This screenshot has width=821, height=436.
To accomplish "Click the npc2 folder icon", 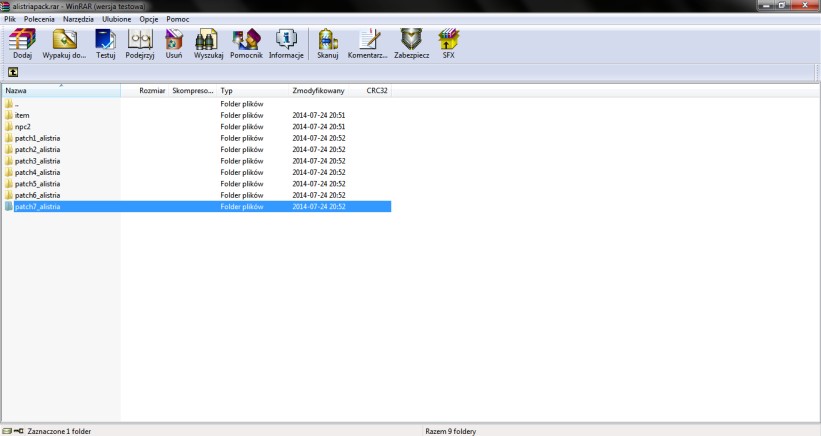I will pos(9,127).
